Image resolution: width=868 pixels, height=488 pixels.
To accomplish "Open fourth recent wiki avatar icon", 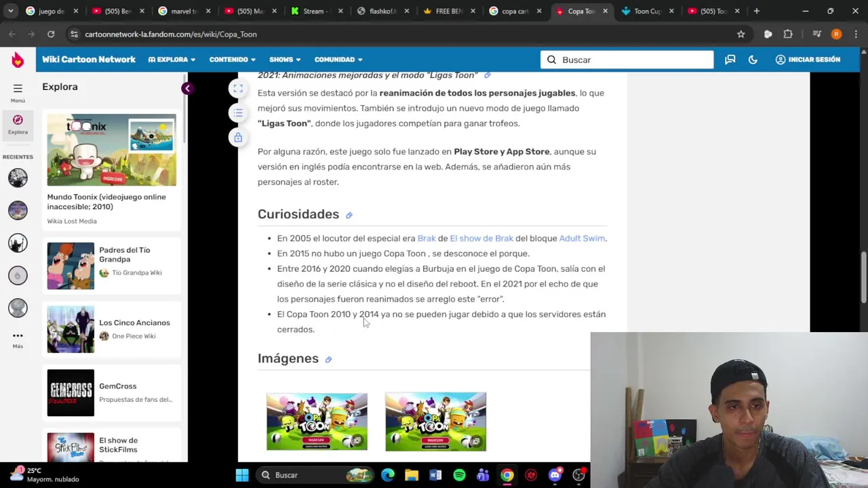I will click(18, 275).
